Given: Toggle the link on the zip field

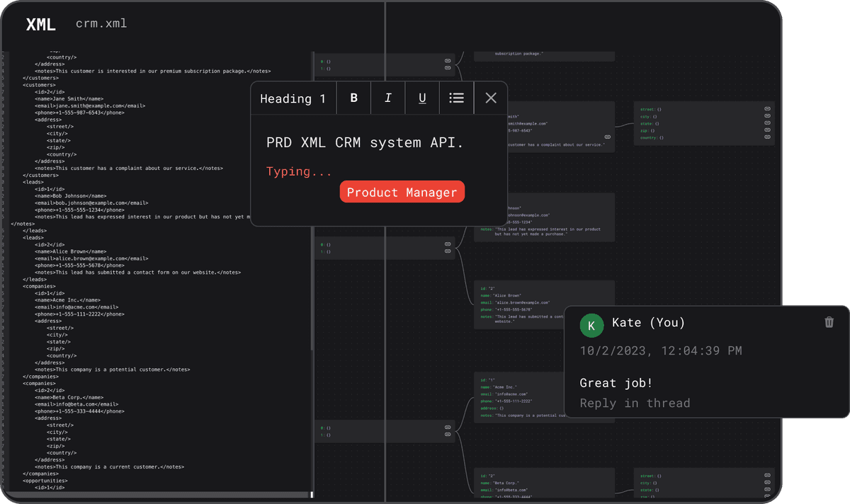Looking at the screenshot, I should [767, 130].
